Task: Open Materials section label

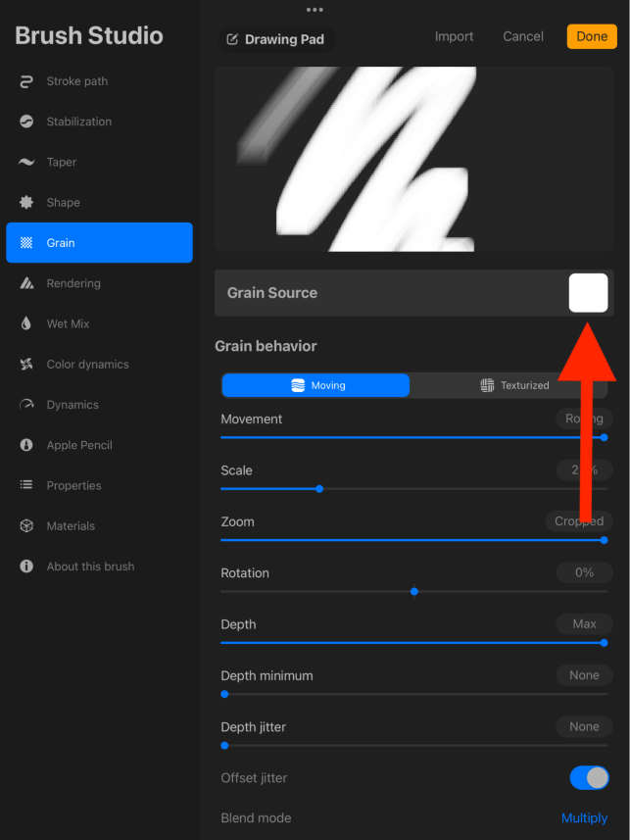Action: [x=71, y=526]
